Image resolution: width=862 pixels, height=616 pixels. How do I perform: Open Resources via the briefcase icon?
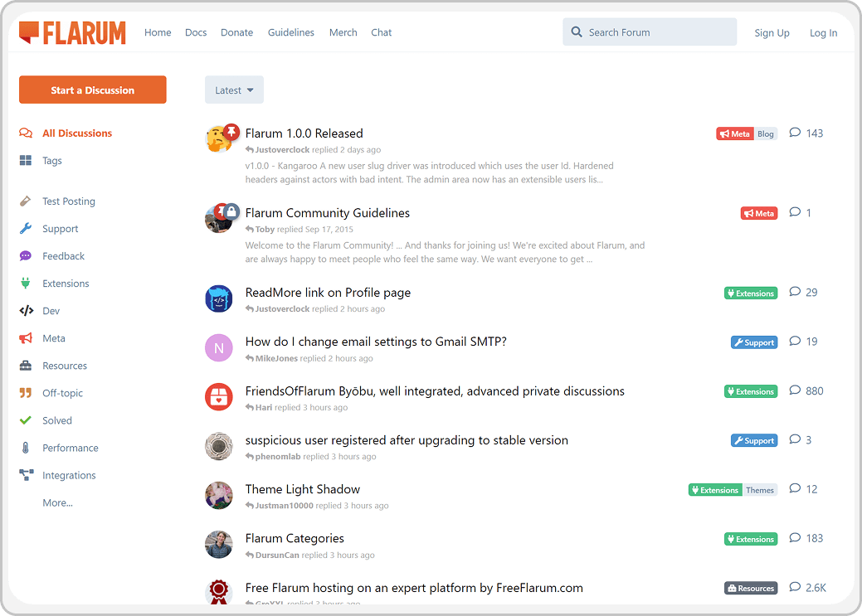coord(26,365)
